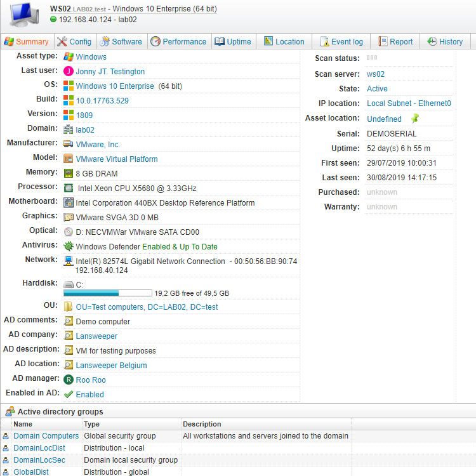Image resolution: width=476 pixels, height=476 pixels.
Task: Click the memory chip icon
Action: pos(69,173)
